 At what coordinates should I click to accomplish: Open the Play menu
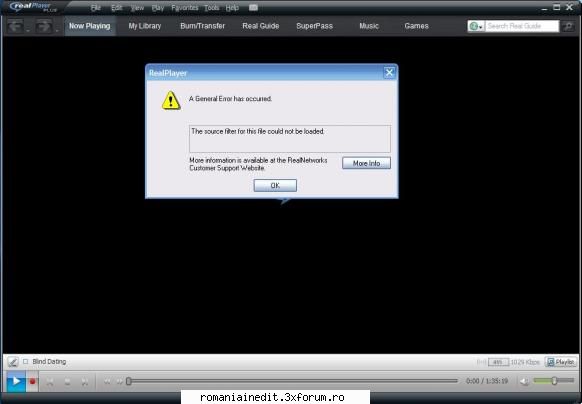pos(158,7)
